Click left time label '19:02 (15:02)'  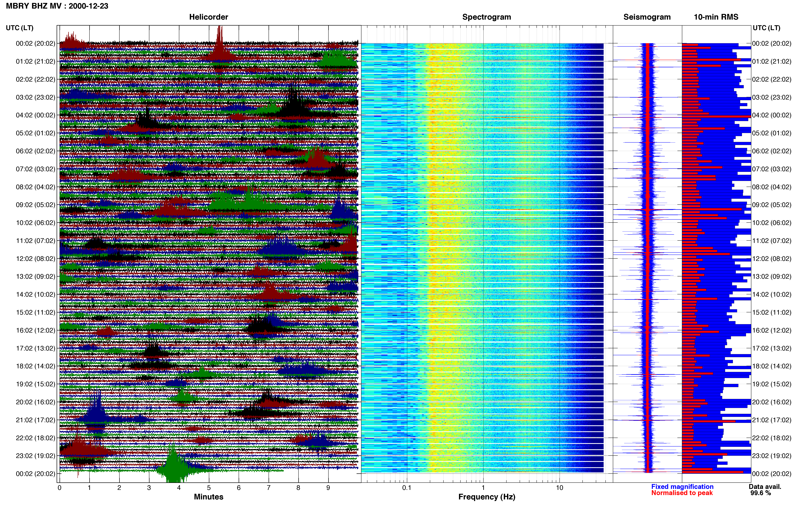click(x=36, y=384)
